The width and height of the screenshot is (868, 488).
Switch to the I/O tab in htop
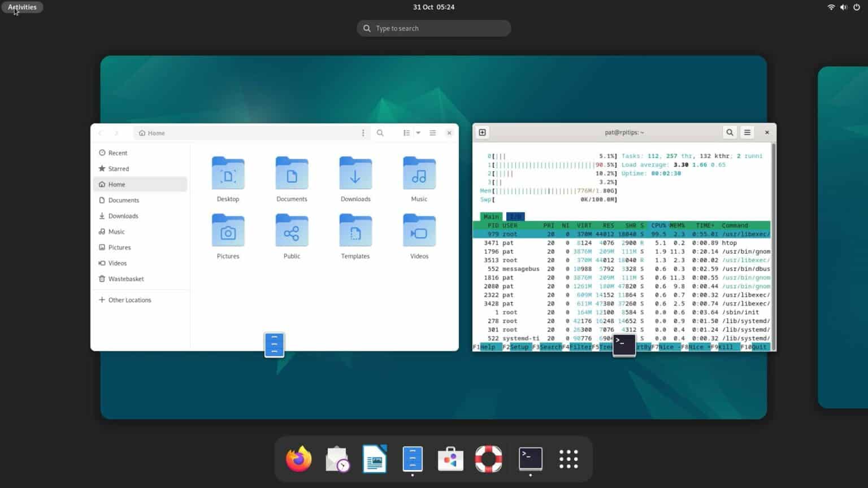[x=515, y=216]
